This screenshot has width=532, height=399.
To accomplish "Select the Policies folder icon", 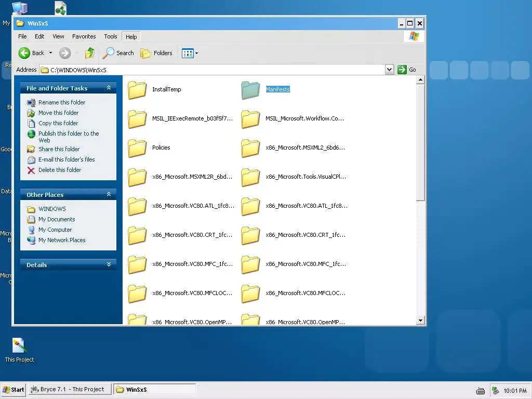I will click(x=137, y=148).
